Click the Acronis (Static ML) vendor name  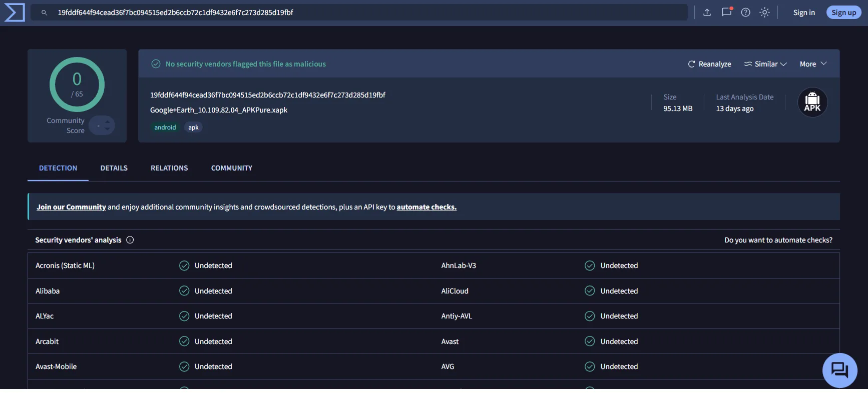coord(65,265)
